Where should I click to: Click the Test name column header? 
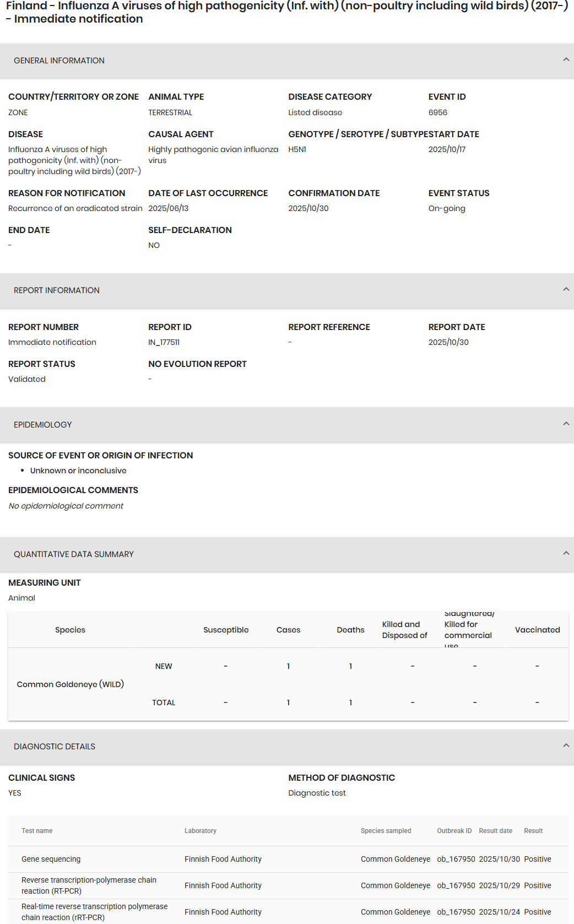tap(37, 831)
